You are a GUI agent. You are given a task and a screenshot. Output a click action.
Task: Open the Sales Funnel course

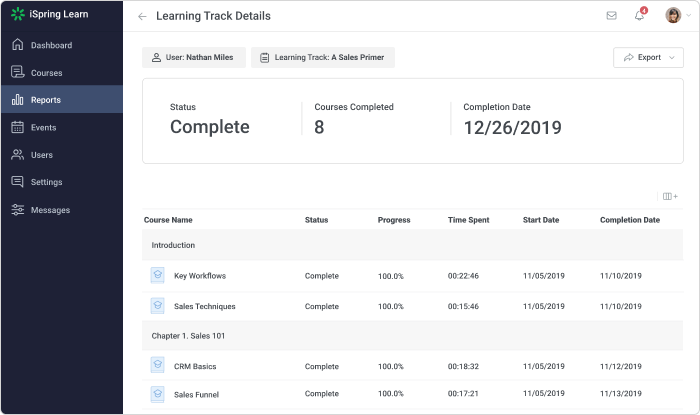196,394
